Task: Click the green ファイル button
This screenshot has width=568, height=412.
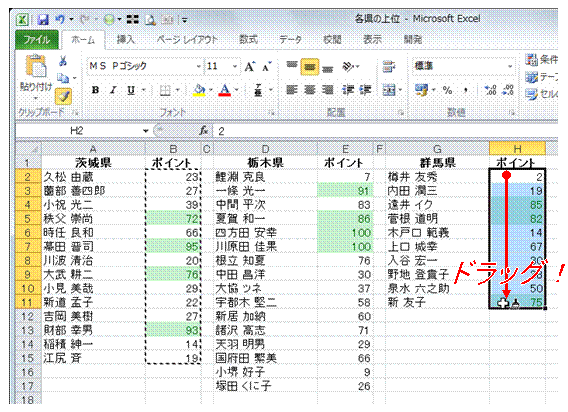Action: point(37,39)
